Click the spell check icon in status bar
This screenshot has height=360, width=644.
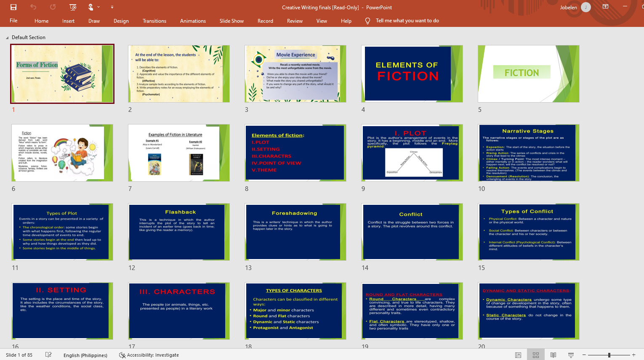click(x=48, y=355)
